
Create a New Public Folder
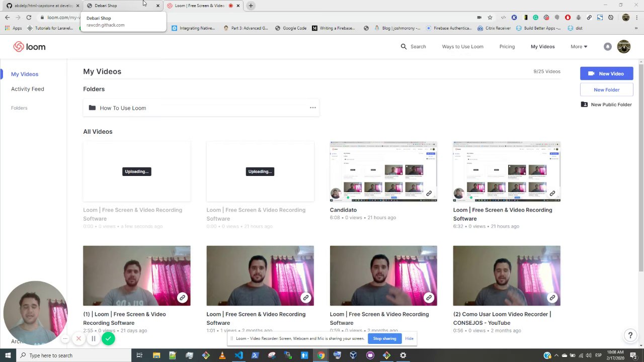coord(606,105)
